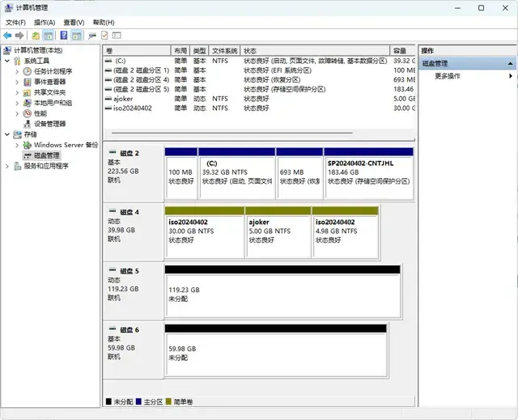
Task: Click the Up one level folder icon
Action: click(x=36, y=36)
